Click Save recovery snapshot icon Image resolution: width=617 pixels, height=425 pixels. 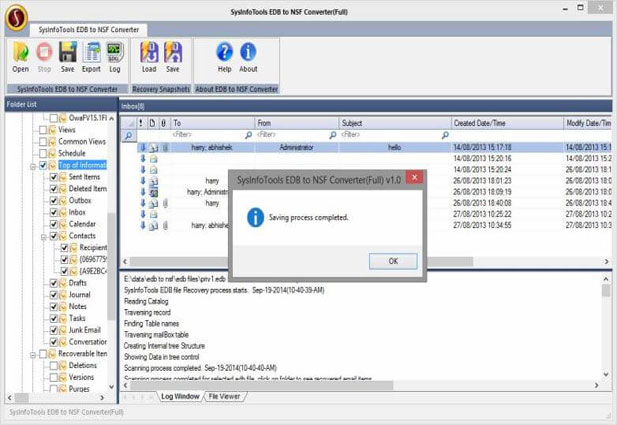coord(173,52)
